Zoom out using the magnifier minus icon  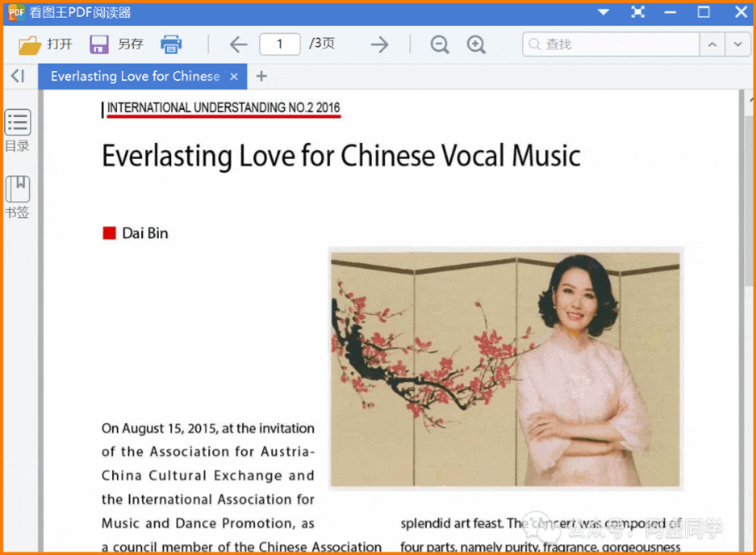pos(439,44)
